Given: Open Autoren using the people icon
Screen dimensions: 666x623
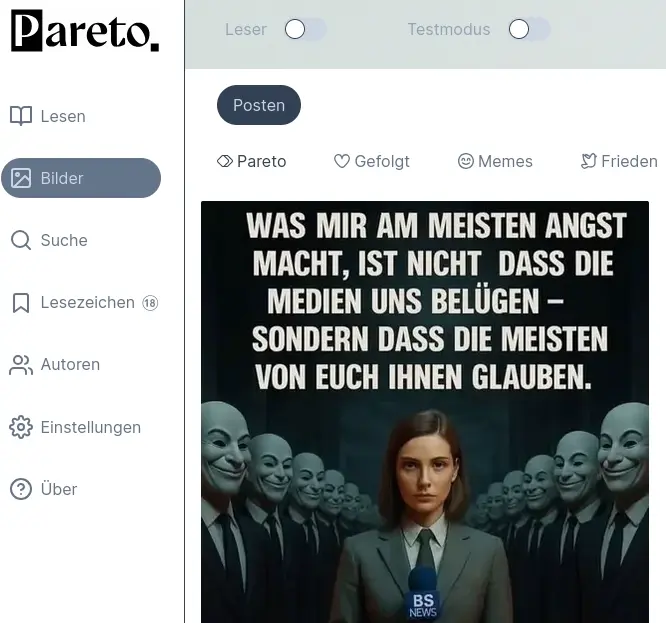Looking at the screenshot, I should click(x=21, y=365).
